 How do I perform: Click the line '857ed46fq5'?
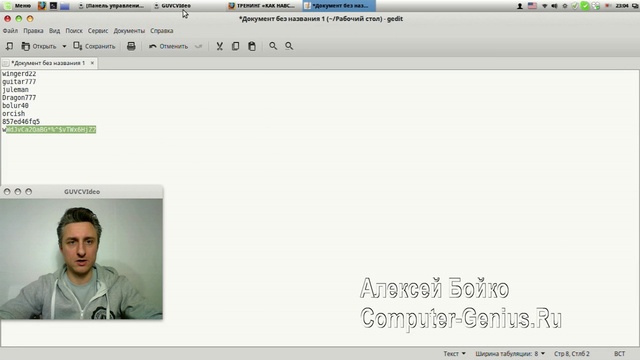tap(21, 122)
